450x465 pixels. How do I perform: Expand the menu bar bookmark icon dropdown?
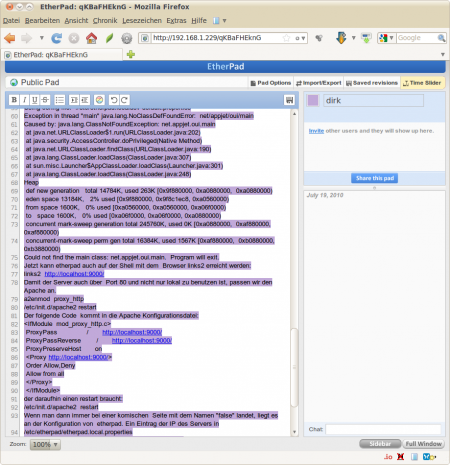[x=225, y=21]
